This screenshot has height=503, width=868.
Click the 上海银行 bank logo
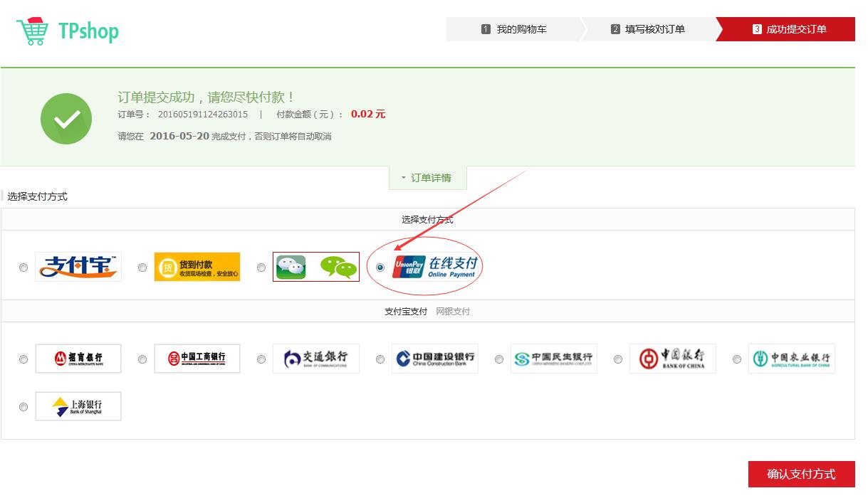coord(78,406)
